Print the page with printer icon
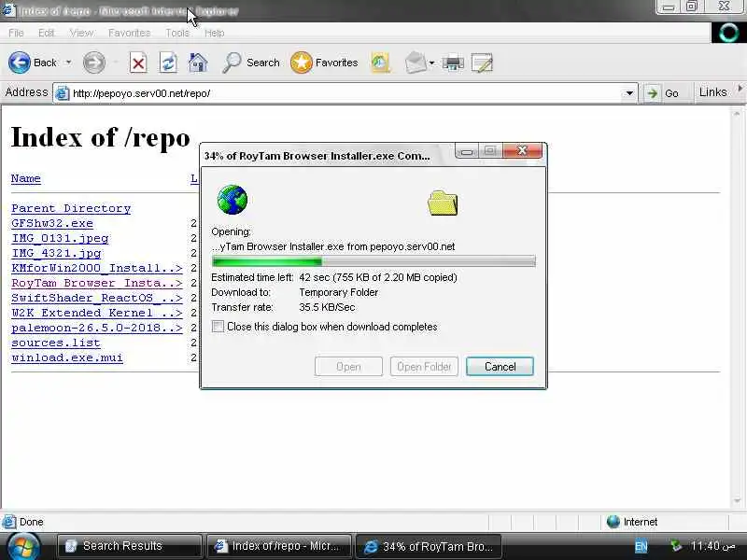The width and height of the screenshot is (747, 560). coord(453,63)
